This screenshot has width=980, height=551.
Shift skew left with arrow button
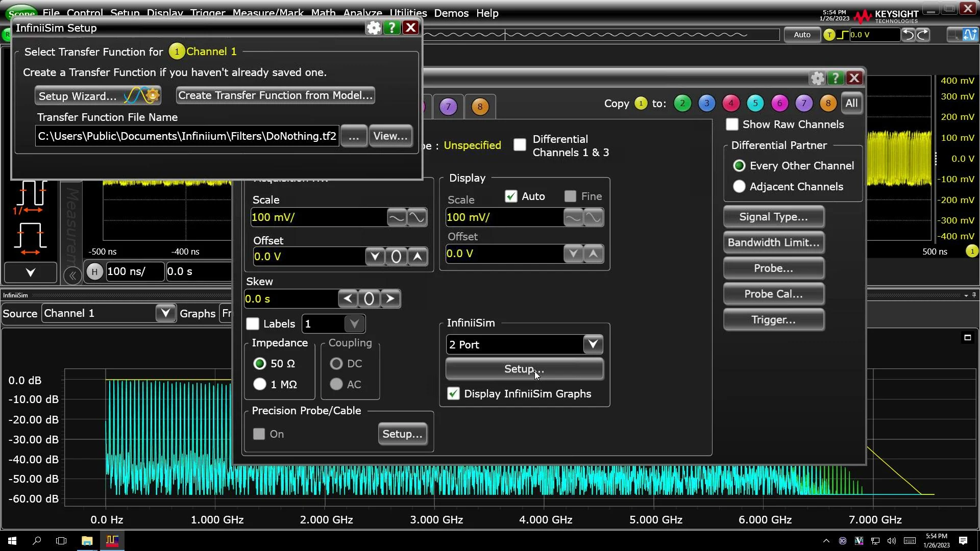348,299
